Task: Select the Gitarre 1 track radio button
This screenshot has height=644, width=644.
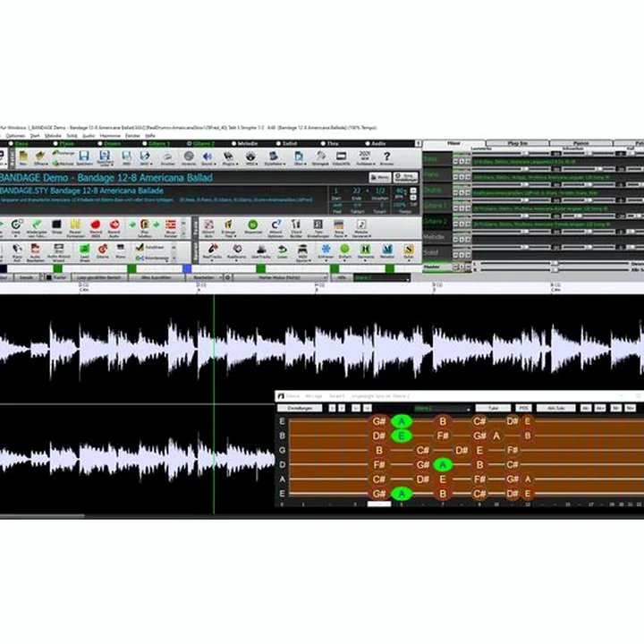Action: tap(145, 144)
